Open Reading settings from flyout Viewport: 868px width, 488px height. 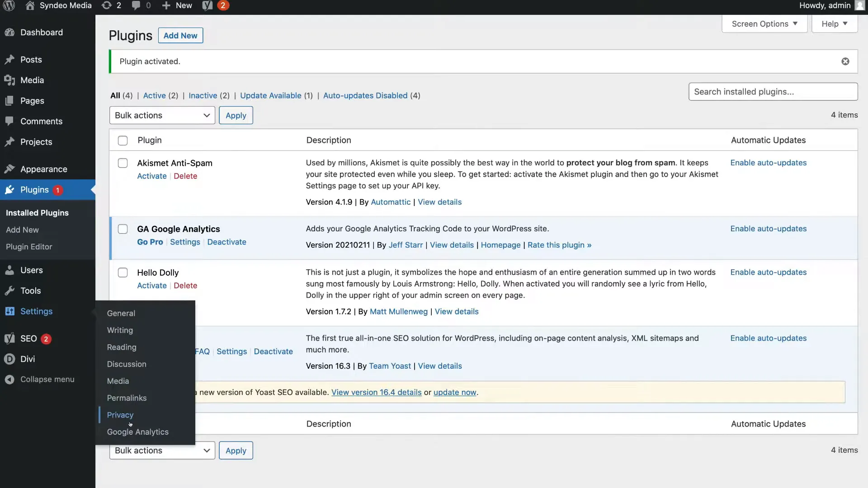pos(122,347)
